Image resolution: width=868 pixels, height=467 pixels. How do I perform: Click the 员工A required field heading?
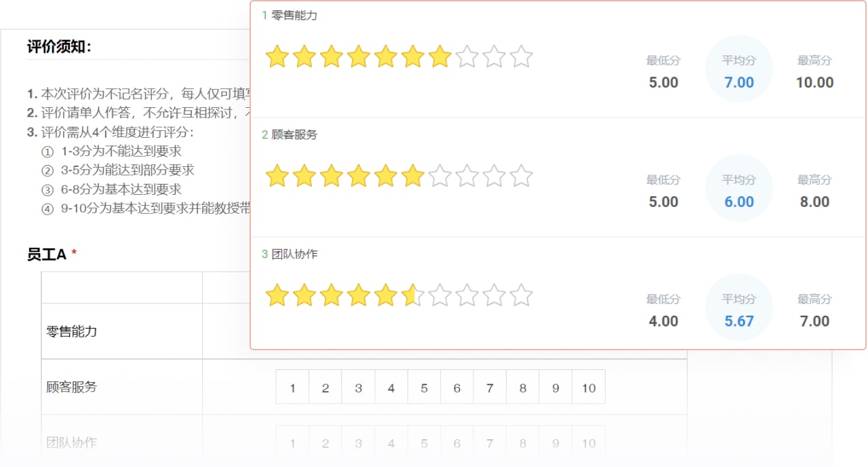[x=52, y=255]
